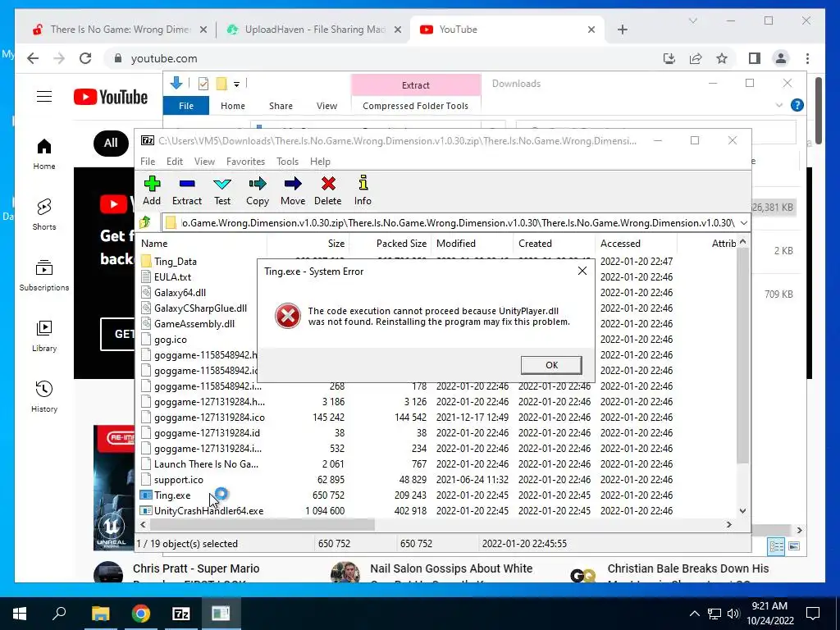Open Windows Start menu
The width and height of the screenshot is (840, 630).
[20, 614]
